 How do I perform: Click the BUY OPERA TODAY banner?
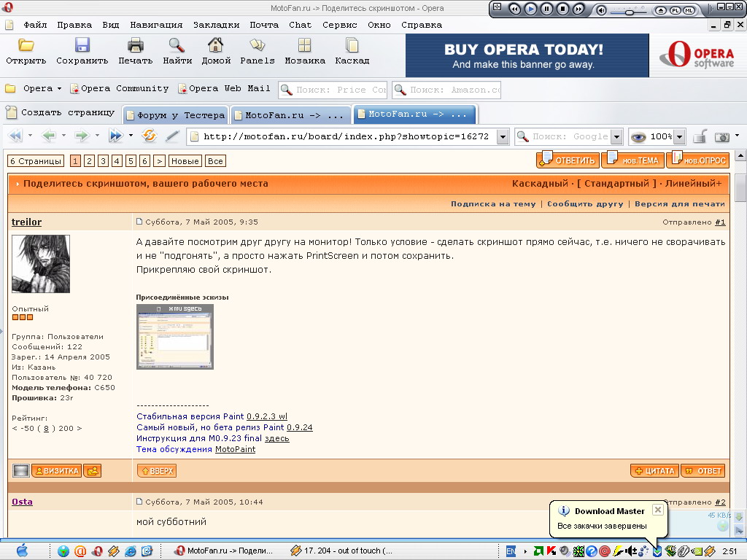pyautogui.click(x=527, y=55)
